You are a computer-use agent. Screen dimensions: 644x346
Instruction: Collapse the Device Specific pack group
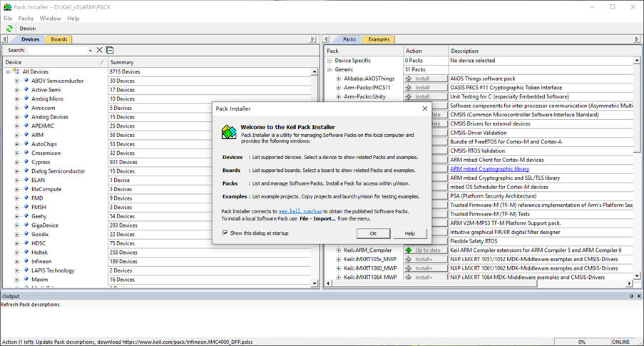coord(329,61)
